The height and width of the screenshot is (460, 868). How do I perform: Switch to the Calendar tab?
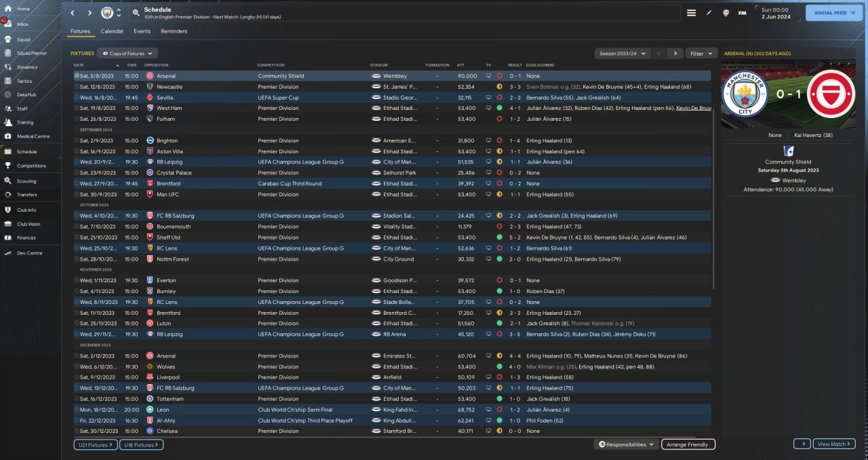112,31
